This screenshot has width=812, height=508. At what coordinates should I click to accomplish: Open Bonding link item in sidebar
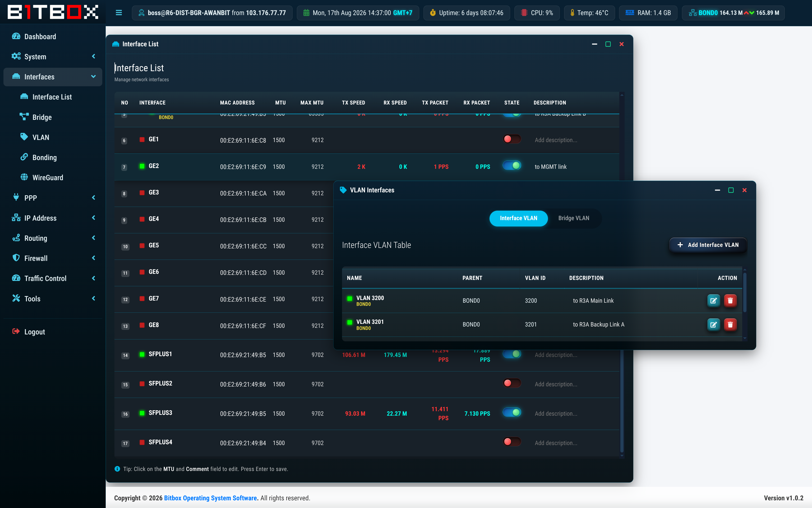pos(44,158)
